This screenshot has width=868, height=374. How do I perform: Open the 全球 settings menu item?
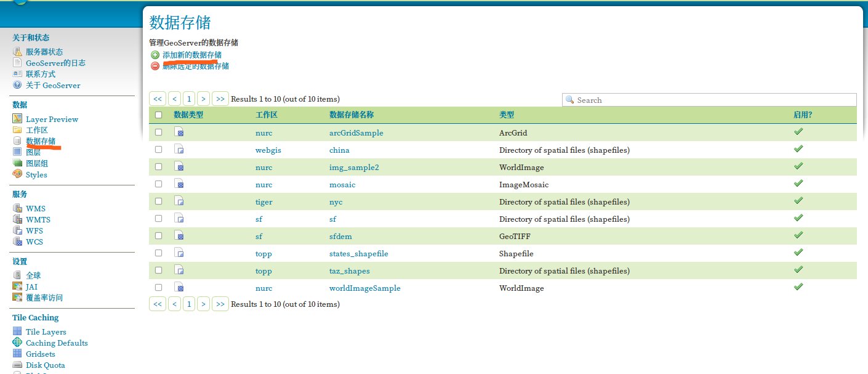pos(33,275)
